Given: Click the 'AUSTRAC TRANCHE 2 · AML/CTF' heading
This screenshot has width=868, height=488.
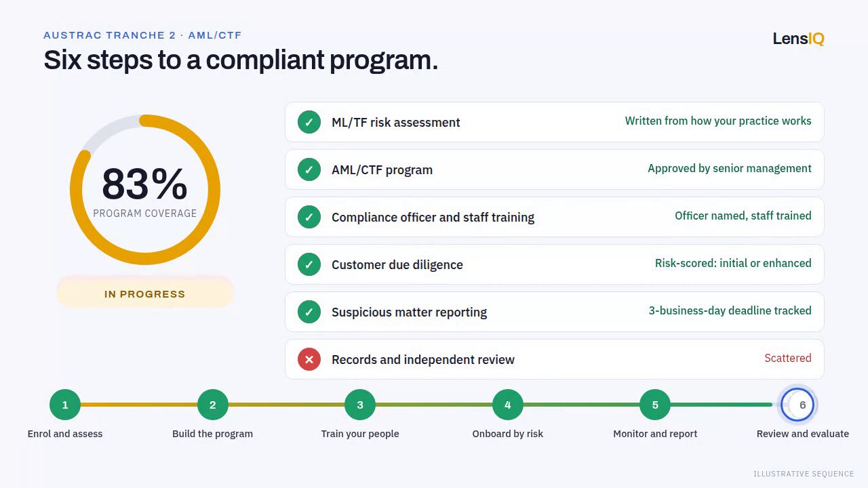Looking at the screenshot, I should pyautogui.click(x=142, y=35).
